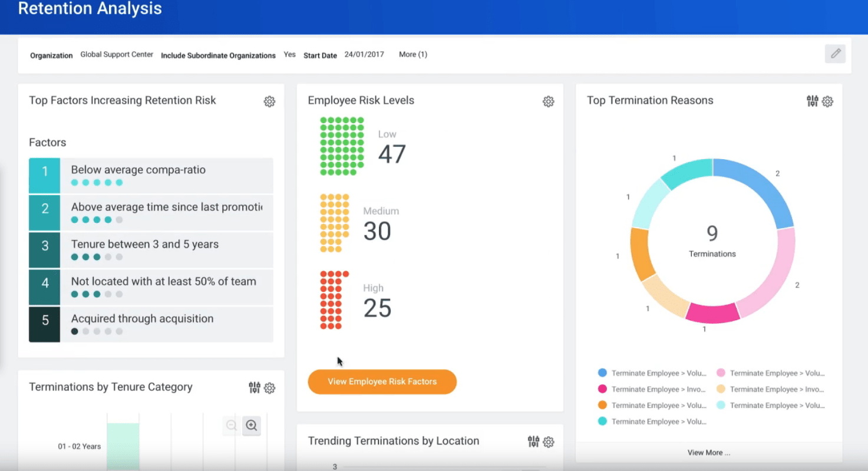Open settings gear on Top Termination Reasons card
Viewport: 868px width, 471px height.
click(x=827, y=101)
